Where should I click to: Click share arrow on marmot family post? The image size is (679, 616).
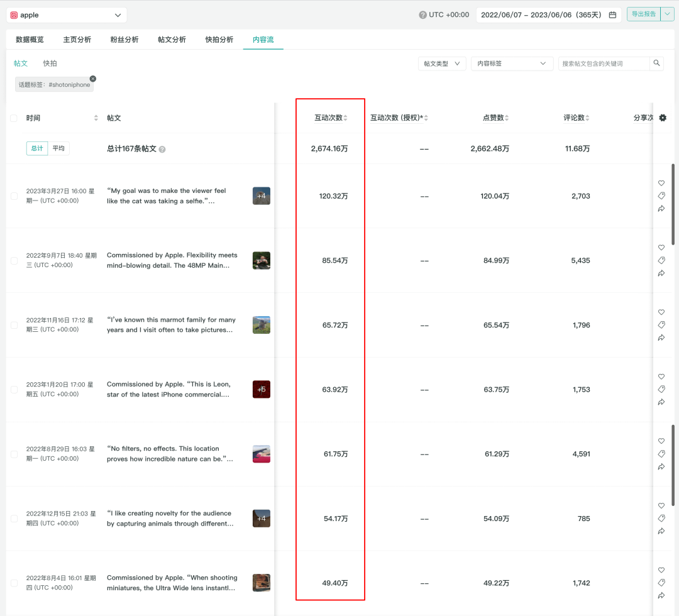click(661, 338)
